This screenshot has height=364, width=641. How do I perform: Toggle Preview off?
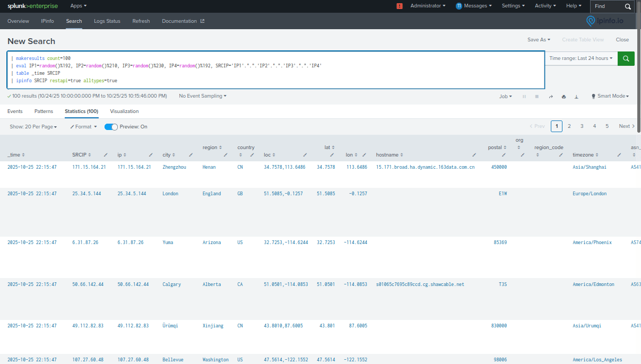(111, 127)
